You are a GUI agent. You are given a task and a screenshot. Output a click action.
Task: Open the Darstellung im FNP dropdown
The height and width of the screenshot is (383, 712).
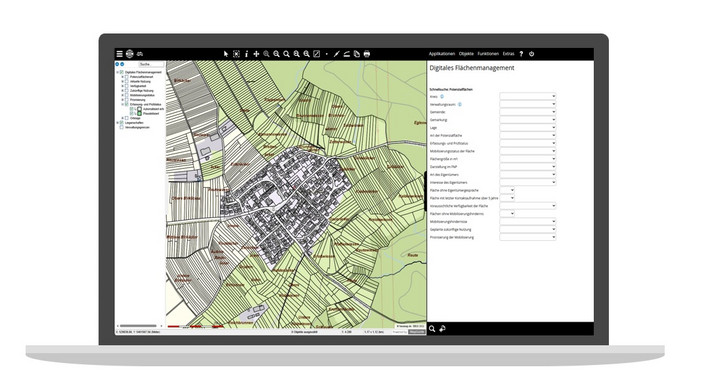coord(528,167)
